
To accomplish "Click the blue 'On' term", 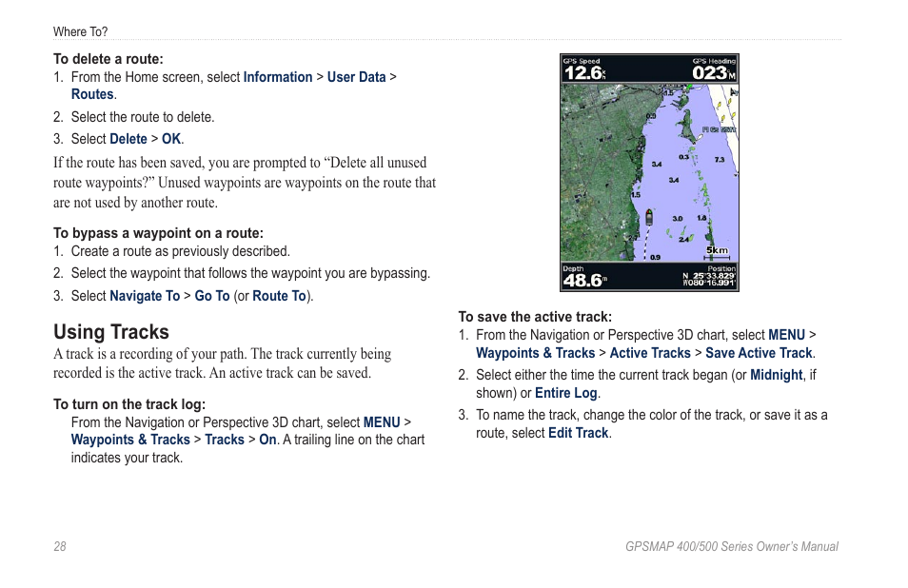I will coord(267,440).
